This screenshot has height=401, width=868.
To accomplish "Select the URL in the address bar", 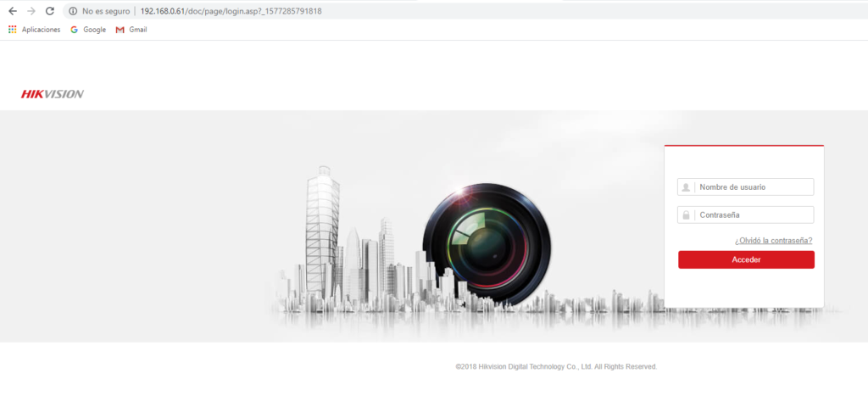I will click(231, 11).
